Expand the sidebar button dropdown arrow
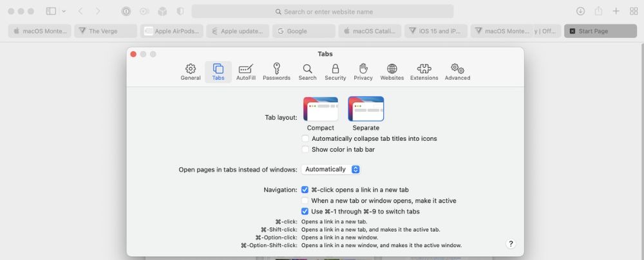The width and height of the screenshot is (644, 260). coord(64,12)
